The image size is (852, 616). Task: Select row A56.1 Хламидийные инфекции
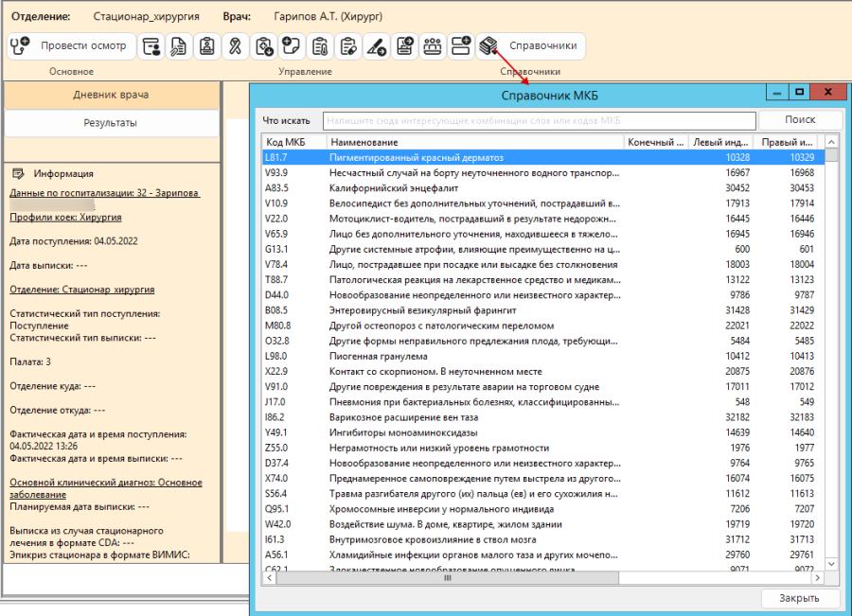point(543,554)
